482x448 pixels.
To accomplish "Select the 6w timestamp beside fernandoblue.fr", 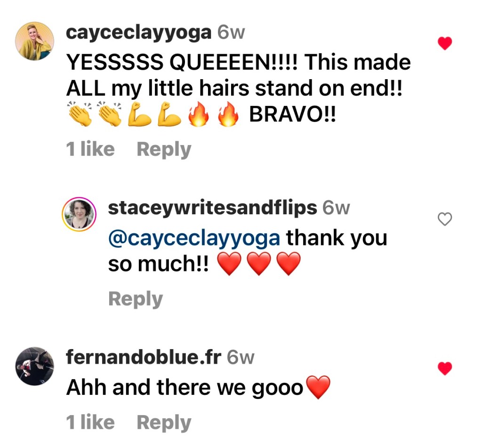I will pyautogui.click(x=241, y=357).
